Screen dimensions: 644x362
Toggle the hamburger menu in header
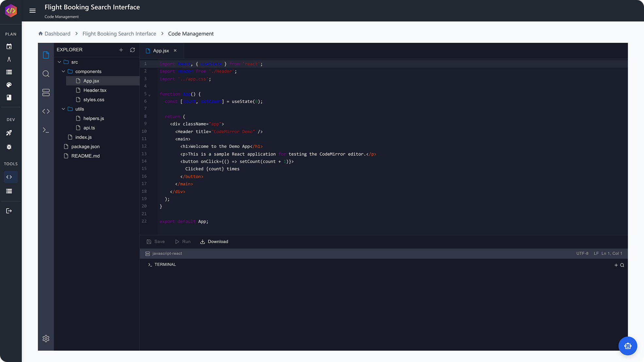32,11
